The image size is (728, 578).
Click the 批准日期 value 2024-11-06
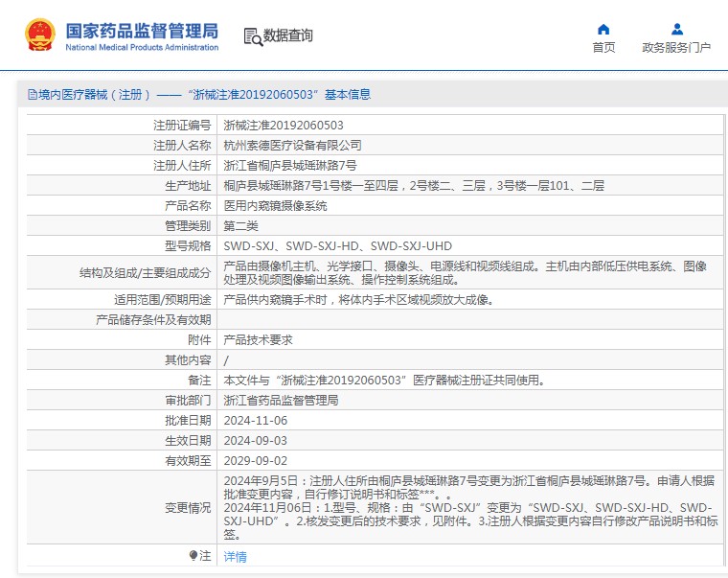click(x=256, y=421)
